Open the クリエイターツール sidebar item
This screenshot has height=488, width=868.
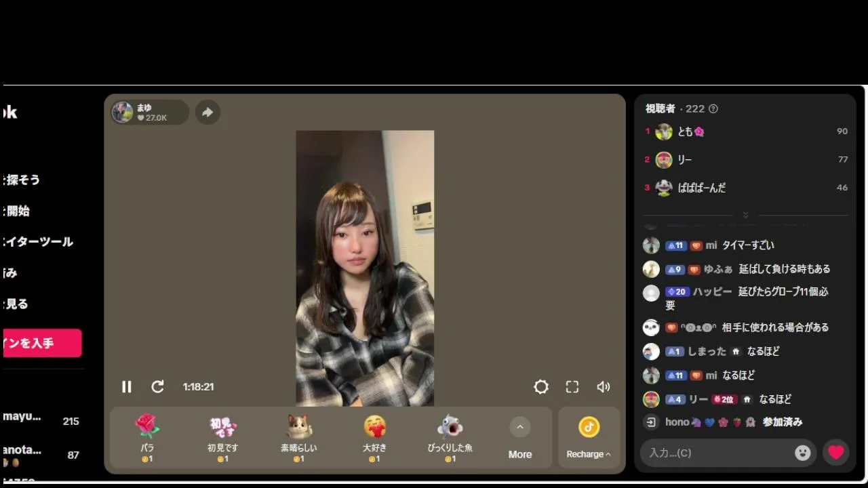coord(38,241)
